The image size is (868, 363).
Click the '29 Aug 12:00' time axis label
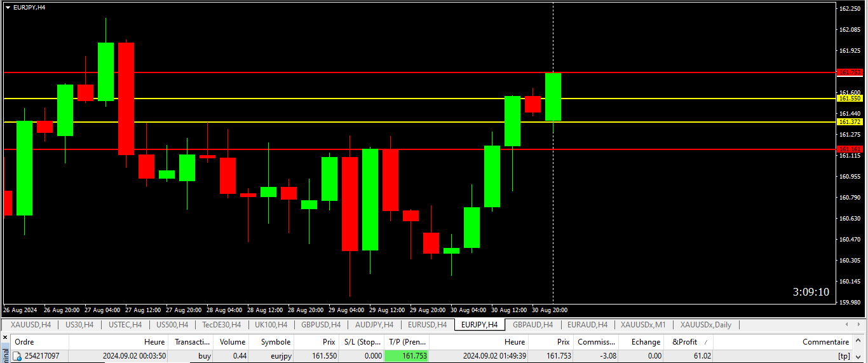click(387, 310)
